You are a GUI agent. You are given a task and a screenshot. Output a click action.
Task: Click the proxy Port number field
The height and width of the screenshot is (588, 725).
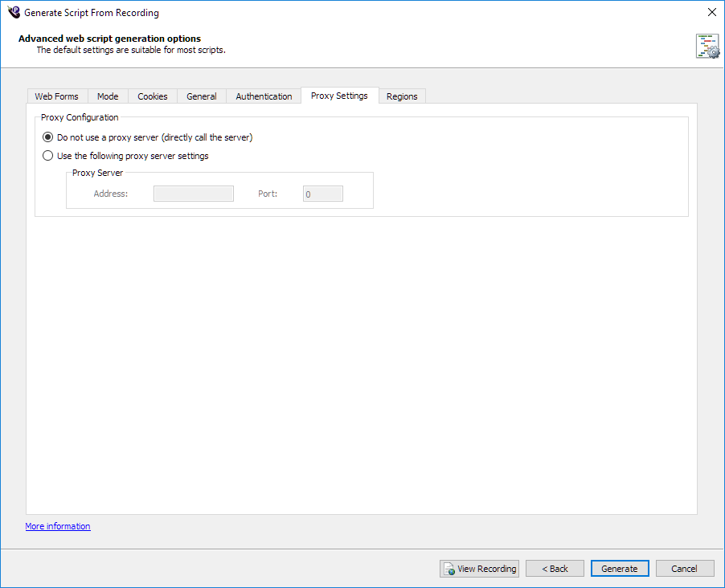322,194
